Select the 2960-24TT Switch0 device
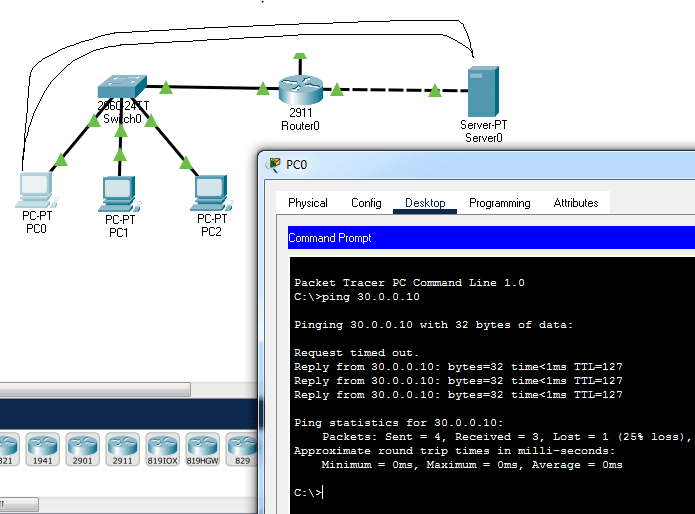The width and height of the screenshot is (695, 514). (x=122, y=87)
